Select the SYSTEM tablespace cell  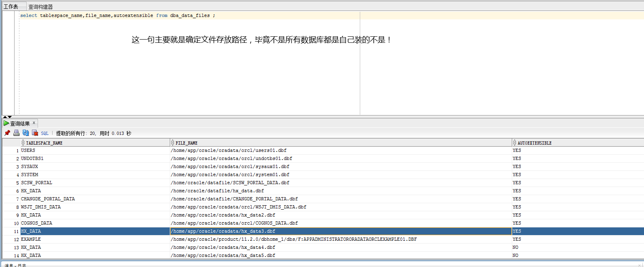pyautogui.click(x=95, y=174)
